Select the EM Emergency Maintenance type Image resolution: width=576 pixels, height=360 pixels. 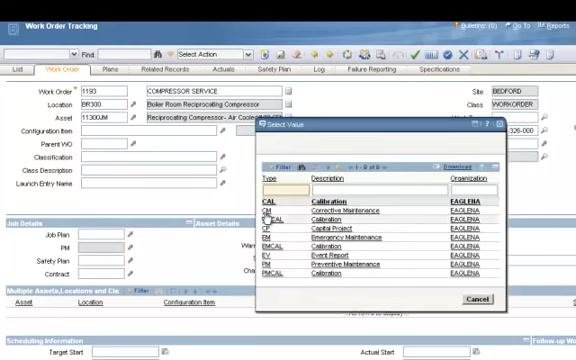click(x=266, y=237)
